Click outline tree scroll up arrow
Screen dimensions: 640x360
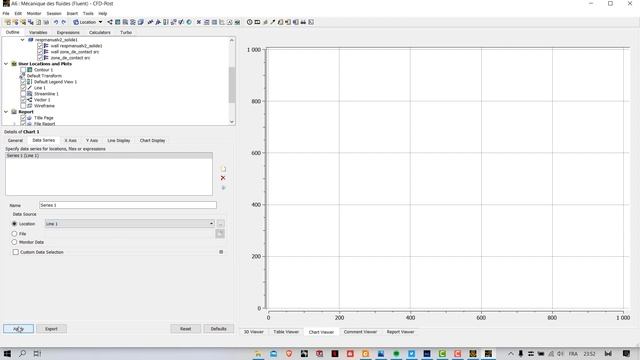(x=232, y=40)
